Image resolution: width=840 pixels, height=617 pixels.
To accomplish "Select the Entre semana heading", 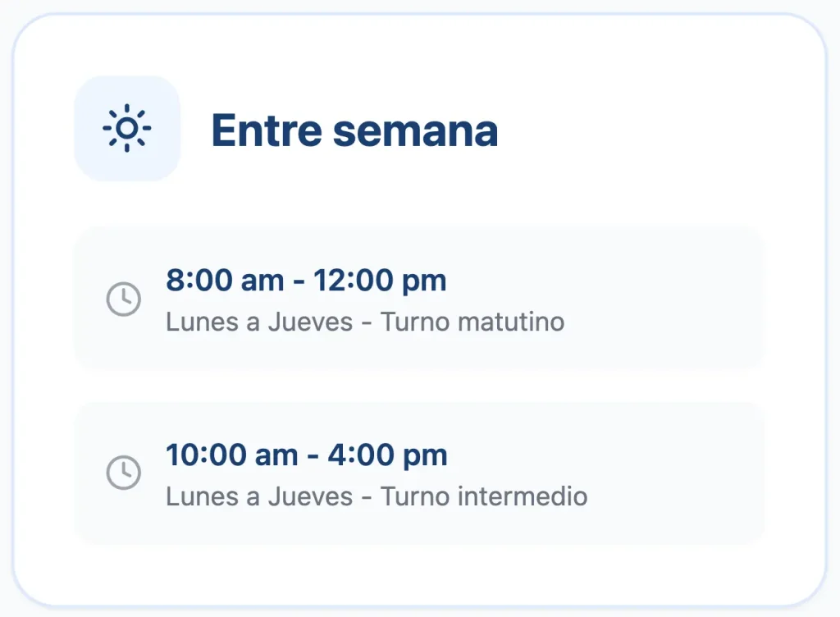I will tap(354, 130).
